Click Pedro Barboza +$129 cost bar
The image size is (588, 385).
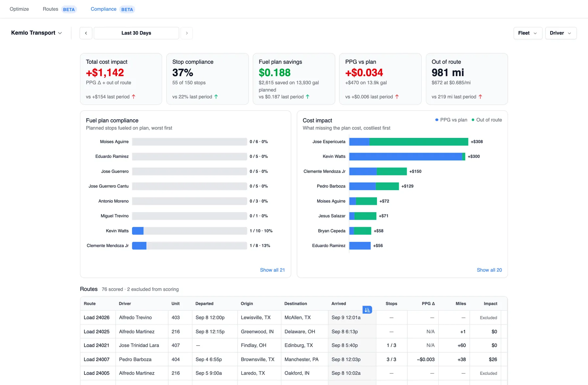click(x=374, y=186)
